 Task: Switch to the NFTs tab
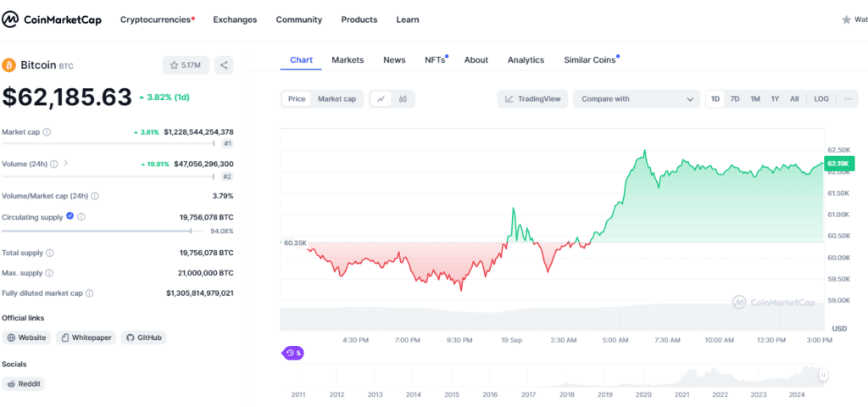437,60
